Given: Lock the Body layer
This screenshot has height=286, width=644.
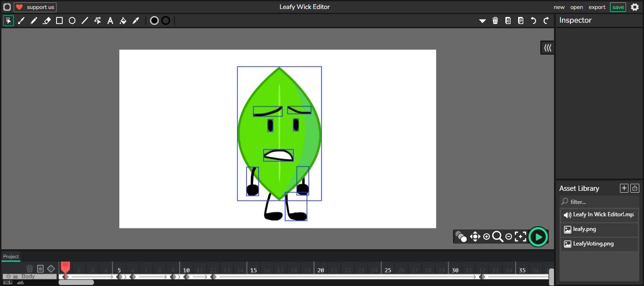Looking at the screenshot, I should click(x=16, y=277).
